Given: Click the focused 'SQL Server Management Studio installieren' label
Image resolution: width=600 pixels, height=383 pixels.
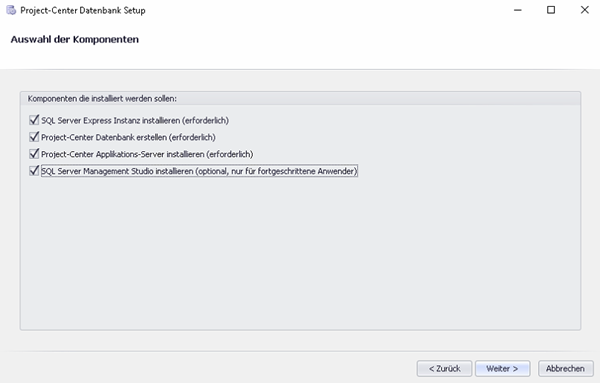Looking at the screenshot, I should (x=199, y=171).
